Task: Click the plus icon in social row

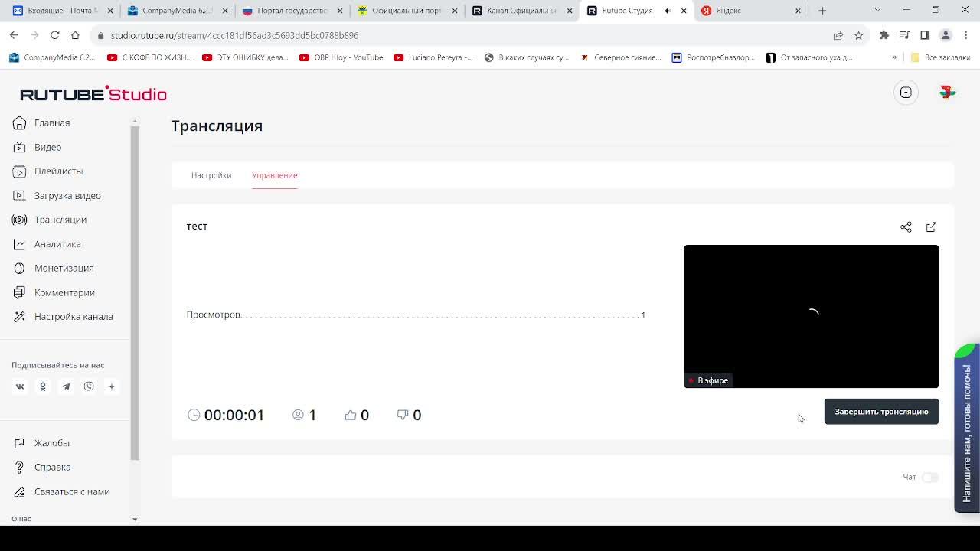Action: tap(111, 386)
